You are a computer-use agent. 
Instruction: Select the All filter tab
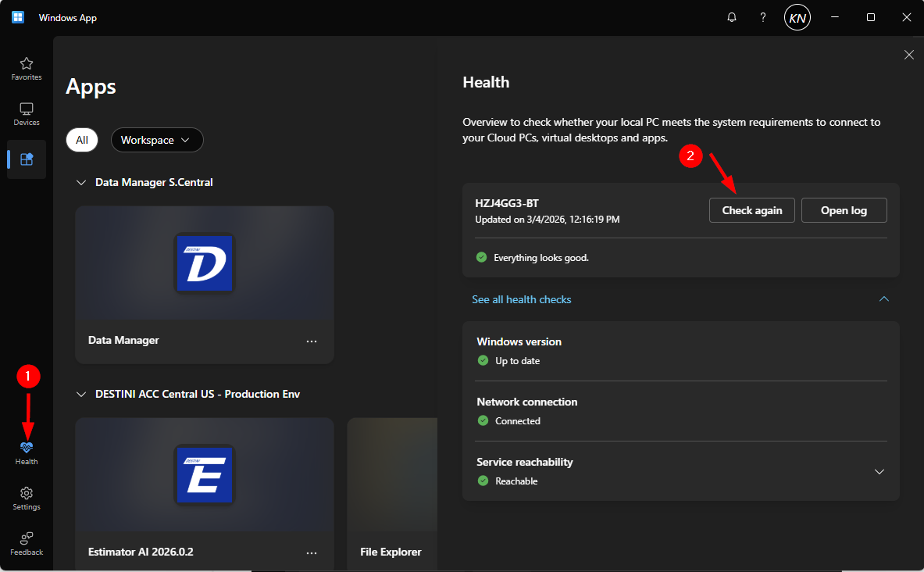click(82, 140)
